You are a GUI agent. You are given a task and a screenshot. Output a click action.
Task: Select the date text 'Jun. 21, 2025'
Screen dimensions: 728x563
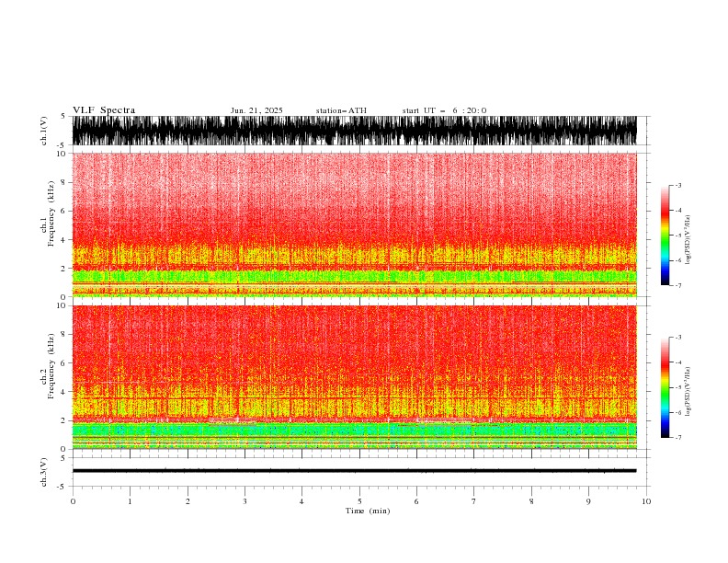coord(256,110)
